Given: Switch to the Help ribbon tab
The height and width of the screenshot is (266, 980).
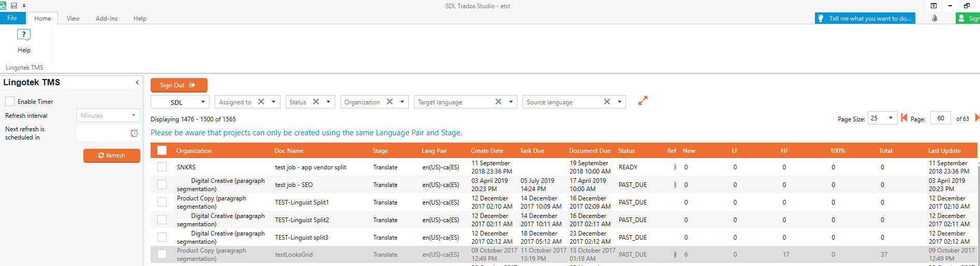Looking at the screenshot, I should (140, 18).
